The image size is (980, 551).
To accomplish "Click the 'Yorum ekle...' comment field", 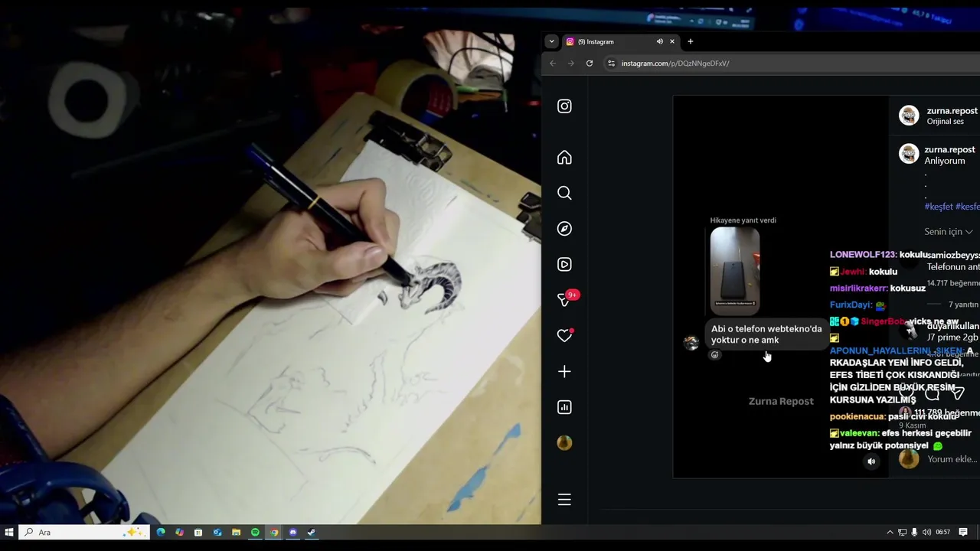I will pyautogui.click(x=952, y=459).
